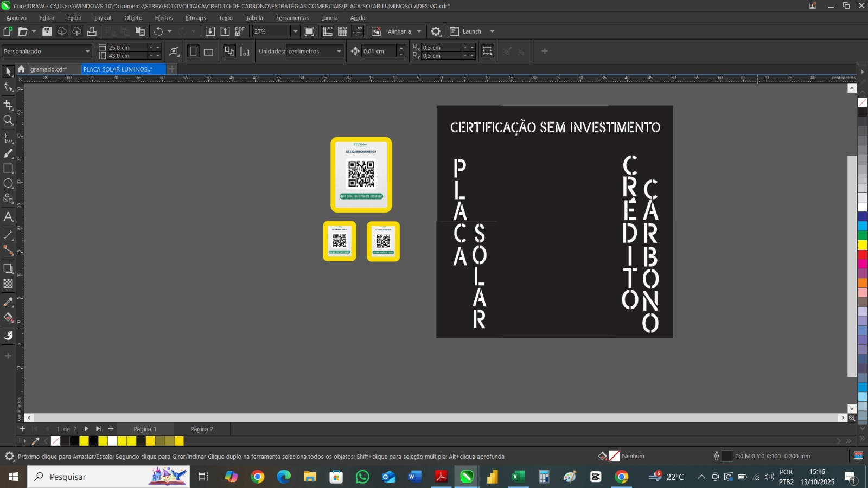Select the Zoom tool in toolbox
868x488 pixels.
tap(8, 120)
